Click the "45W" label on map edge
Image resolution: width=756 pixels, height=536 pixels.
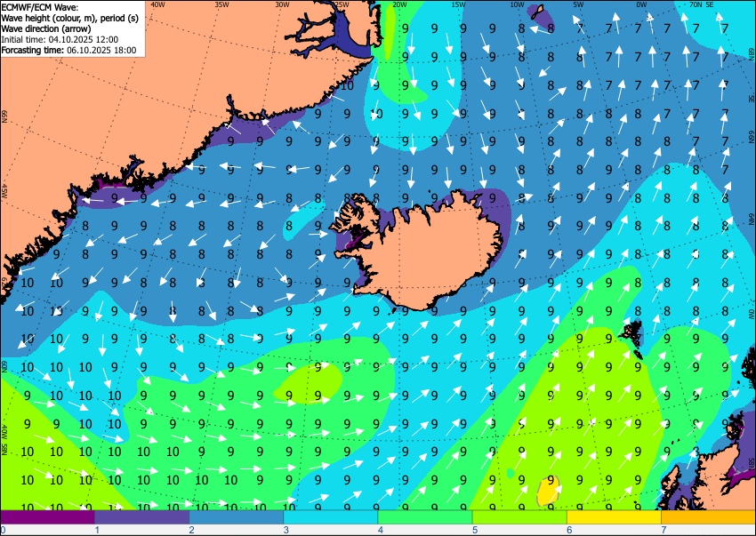tap(4, 191)
